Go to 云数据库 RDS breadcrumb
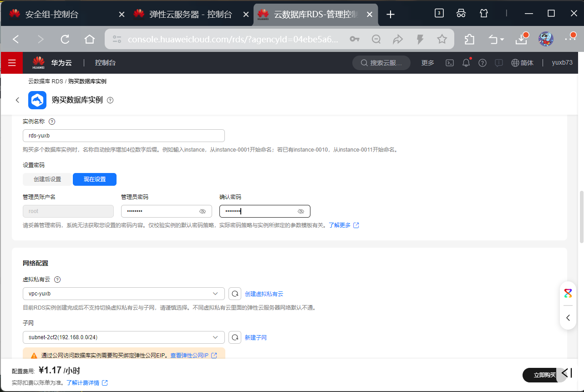Screen dimensions: 584x392 tap(46, 81)
